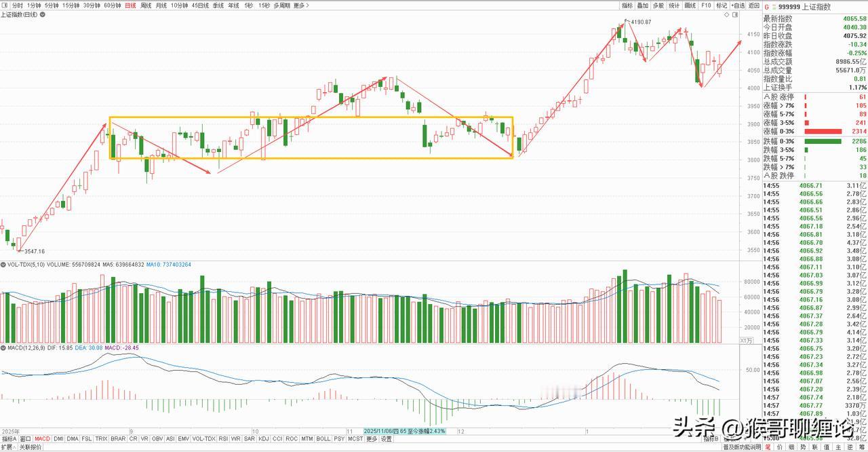This screenshot has height=452, width=868.
Task: Click the 最新指数 4065.58 value
Action: click(855, 19)
